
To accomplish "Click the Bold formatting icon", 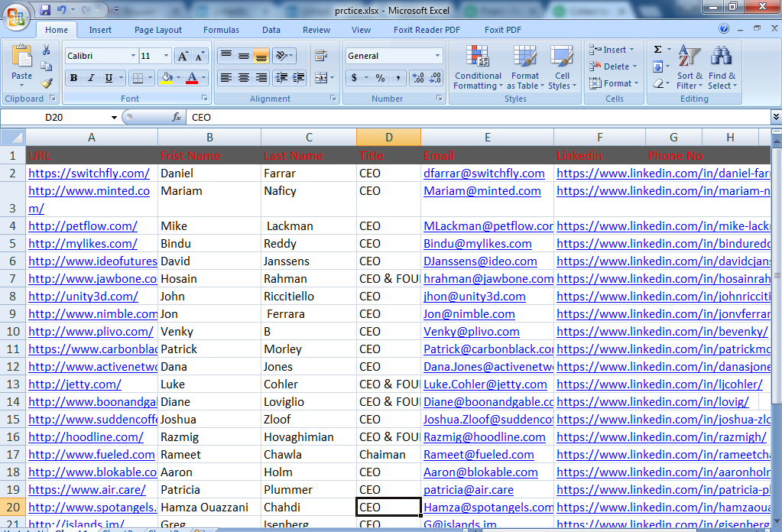I will 73,78.
